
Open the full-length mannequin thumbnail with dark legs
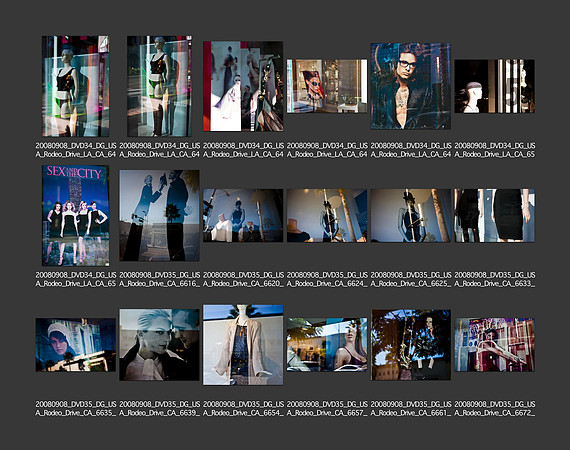tap(159, 86)
